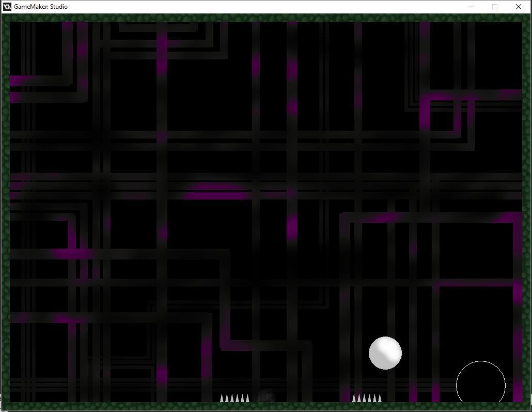Click the green stone border along the top
Viewport: 532px width, 412px height.
(266, 18)
